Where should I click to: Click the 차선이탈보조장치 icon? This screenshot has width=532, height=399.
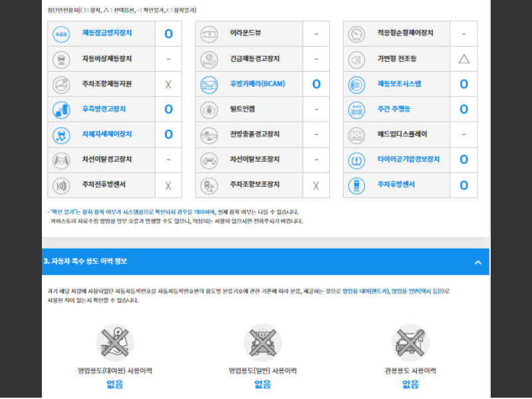tap(209, 160)
